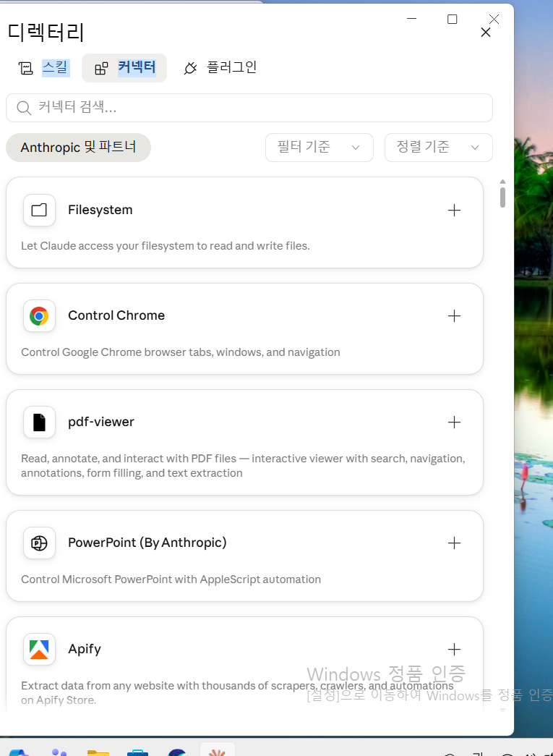This screenshot has width=553, height=756.
Task: Click the scroll-up arrow of connector list
Action: [x=502, y=182]
